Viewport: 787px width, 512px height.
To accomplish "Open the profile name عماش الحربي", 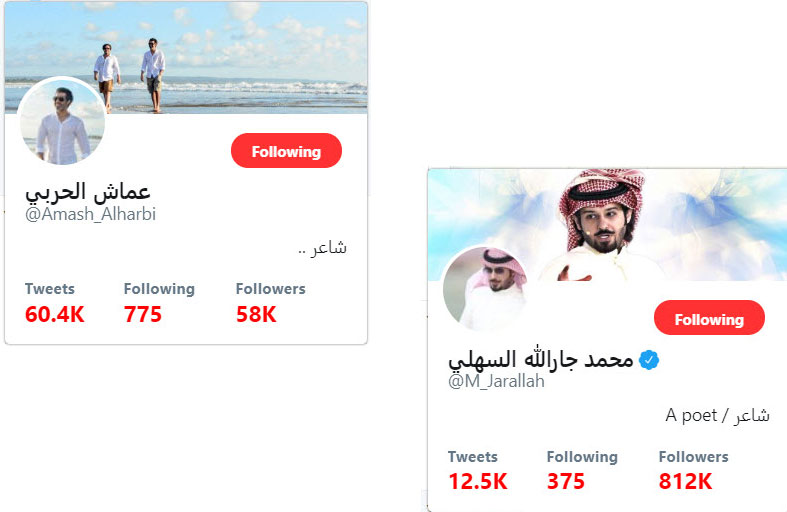I will click(89, 191).
